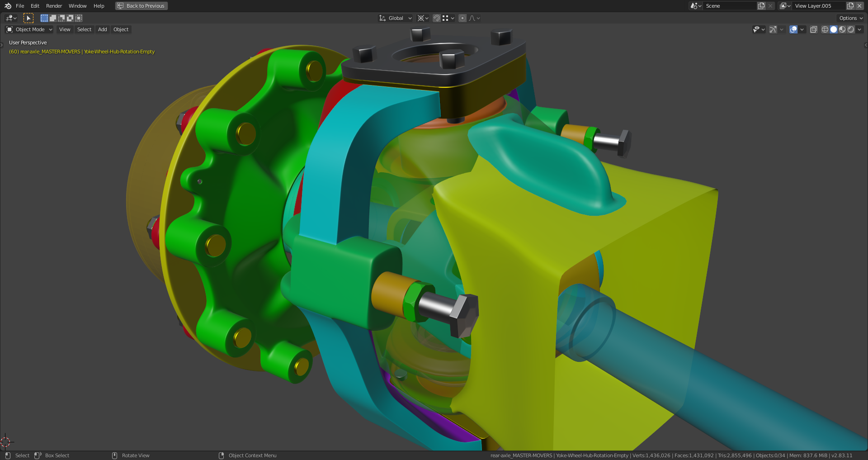Set selection mode to extend
Screen dimensions: 868x460
tap(53, 18)
